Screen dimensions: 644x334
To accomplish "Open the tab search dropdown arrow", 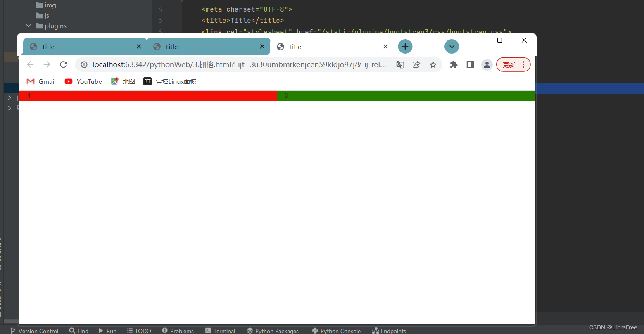I will (452, 47).
